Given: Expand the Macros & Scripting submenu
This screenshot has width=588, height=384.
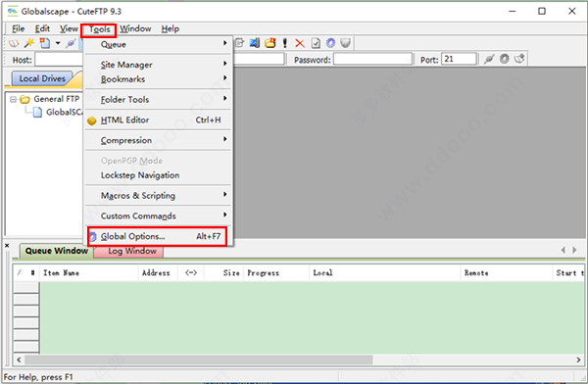Looking at the screenshot, I should pyautogui.click(x=158, y=195).
